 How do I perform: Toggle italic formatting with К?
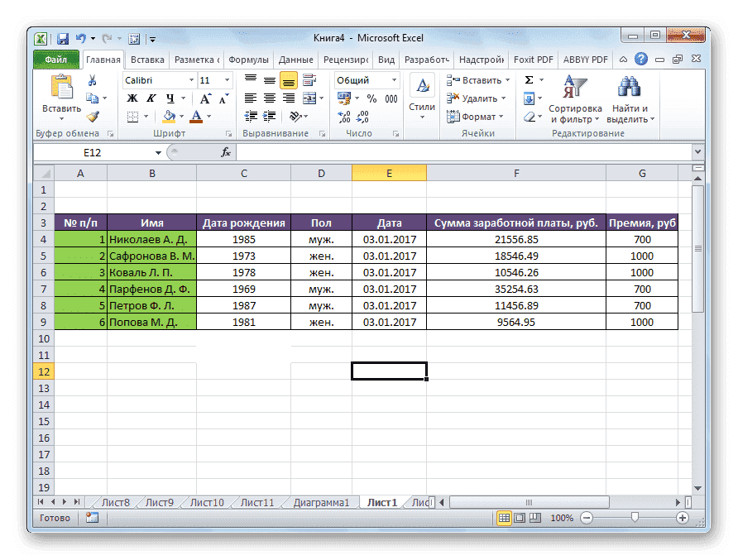152,98
